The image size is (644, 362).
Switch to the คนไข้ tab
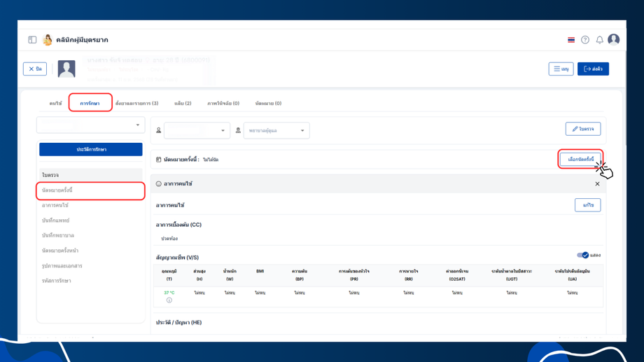tap(55, 103)
